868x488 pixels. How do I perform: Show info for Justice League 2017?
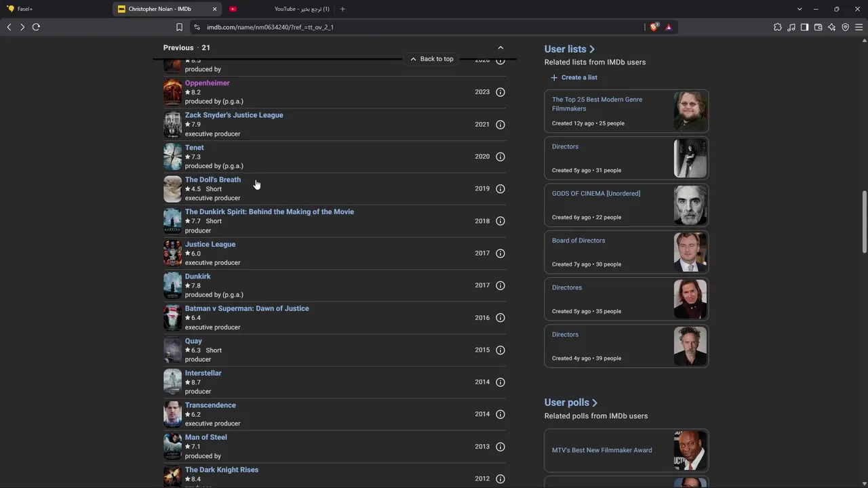[x=500, y=253]
